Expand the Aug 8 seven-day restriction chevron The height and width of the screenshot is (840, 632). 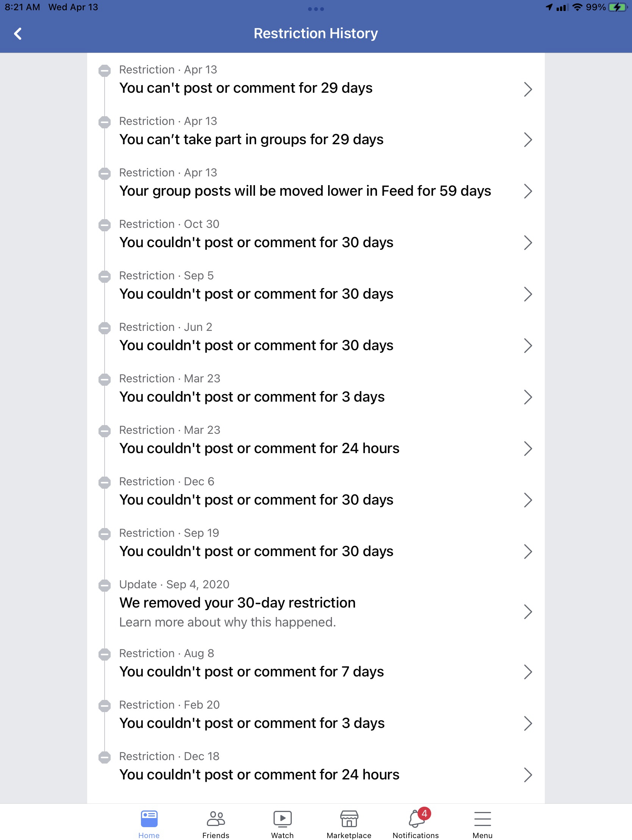coord(527,672)
